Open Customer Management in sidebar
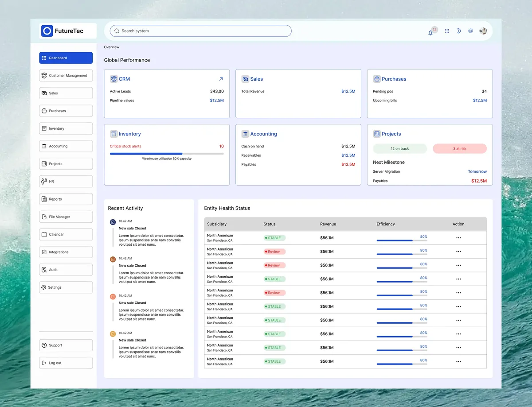This screenshot has width=532, height=407. (66, 76)
